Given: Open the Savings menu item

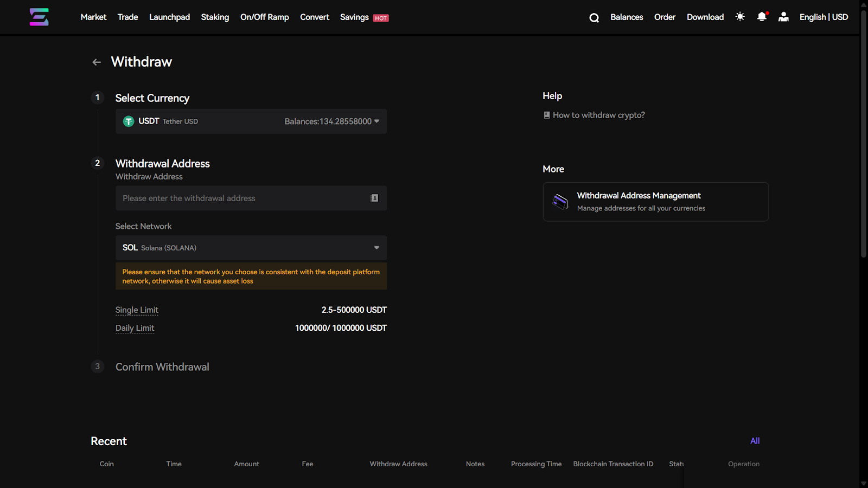Looking at the screenshot, I should coord(354,17).
